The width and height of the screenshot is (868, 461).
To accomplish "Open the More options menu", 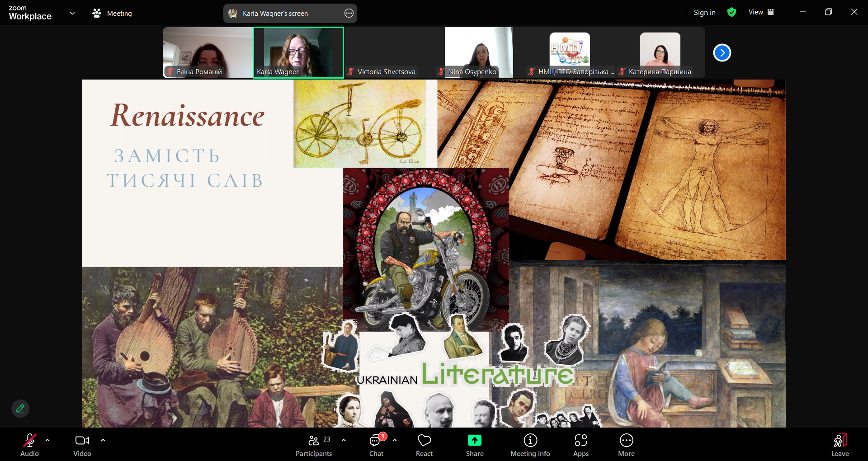I will (x=626, y=445).
